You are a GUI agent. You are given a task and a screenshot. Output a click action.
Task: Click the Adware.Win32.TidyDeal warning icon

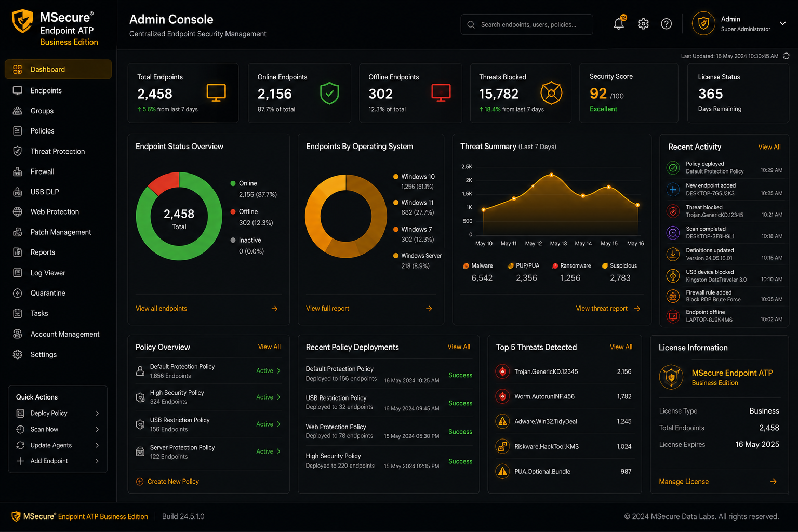tap(502, 421)
